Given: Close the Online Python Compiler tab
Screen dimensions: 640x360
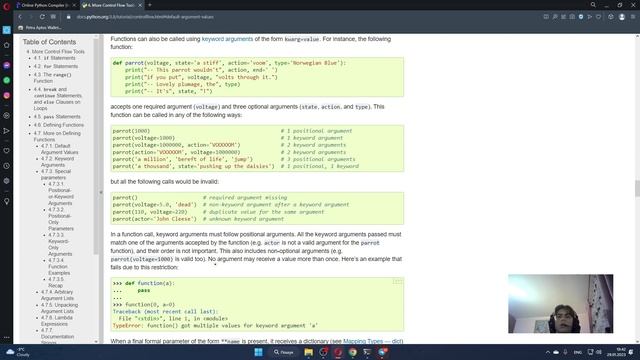Looking at the screenshot, I should pos(74,5).
